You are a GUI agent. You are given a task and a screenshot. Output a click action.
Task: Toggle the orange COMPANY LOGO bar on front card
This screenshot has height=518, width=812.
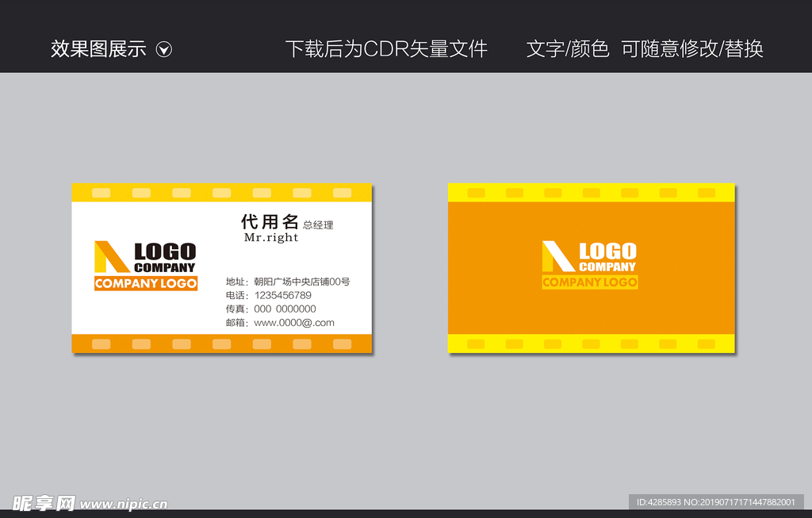145,283
